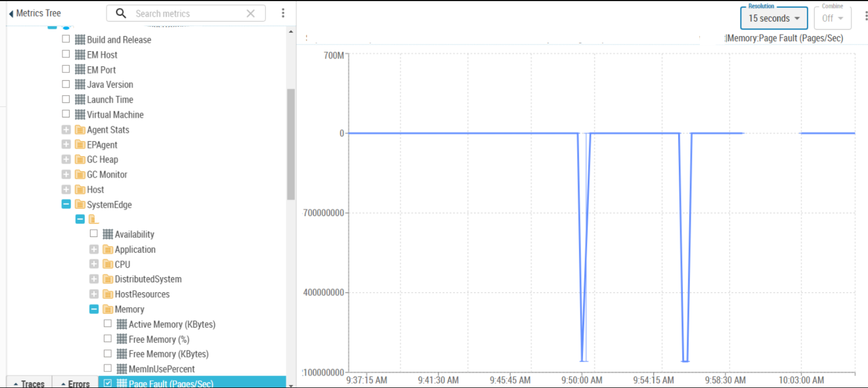Collapse the unnamed node under SystemEdge

click(x=80, y=219)
